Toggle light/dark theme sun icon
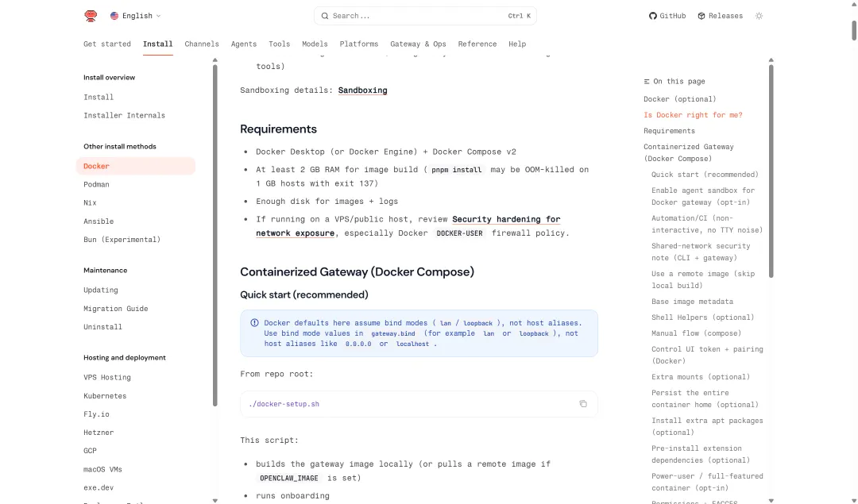The height and width of the screenshot is (504, 858). [759, 16]
